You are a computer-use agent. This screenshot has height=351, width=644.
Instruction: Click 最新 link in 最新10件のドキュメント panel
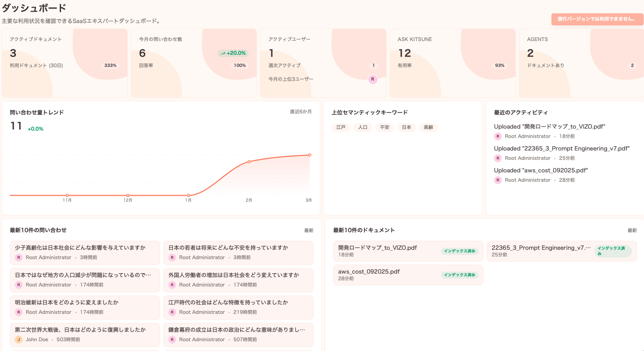632,231
